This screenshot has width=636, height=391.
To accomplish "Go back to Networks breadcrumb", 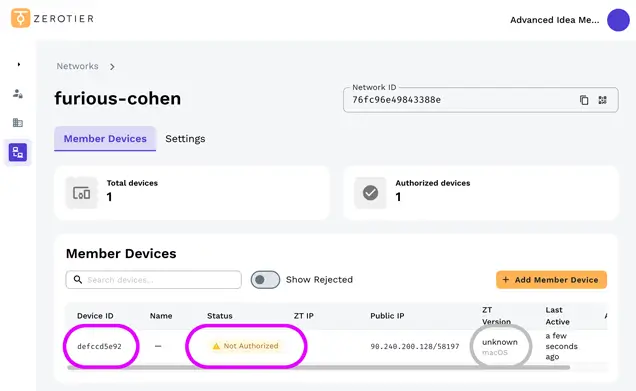I will pyautogui.click(x=77, y=66).
